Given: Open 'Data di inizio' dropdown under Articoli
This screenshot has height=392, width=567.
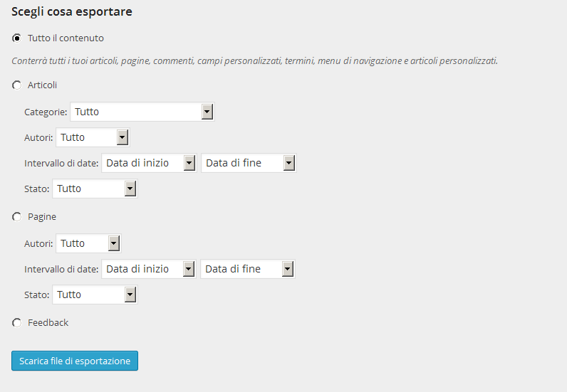Looking at the screenshot, I should (x=149, y=163).
